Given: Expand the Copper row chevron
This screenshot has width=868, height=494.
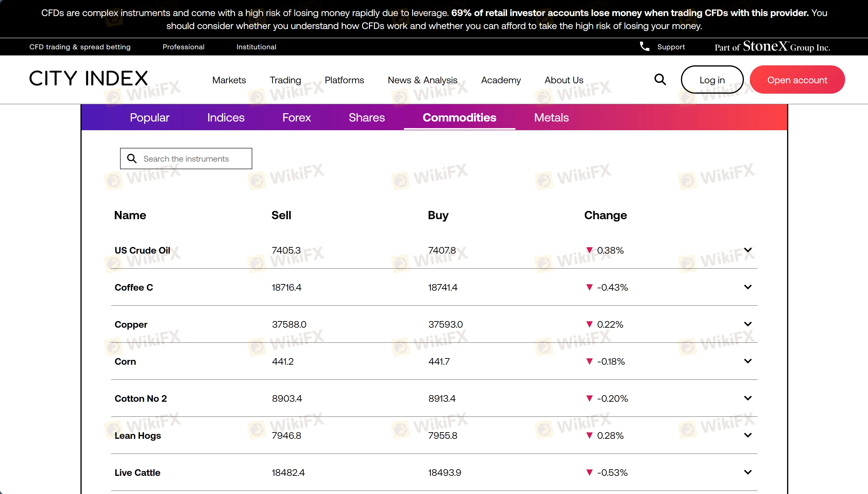Looking at the screenshot, I should (x=747, y=324).
